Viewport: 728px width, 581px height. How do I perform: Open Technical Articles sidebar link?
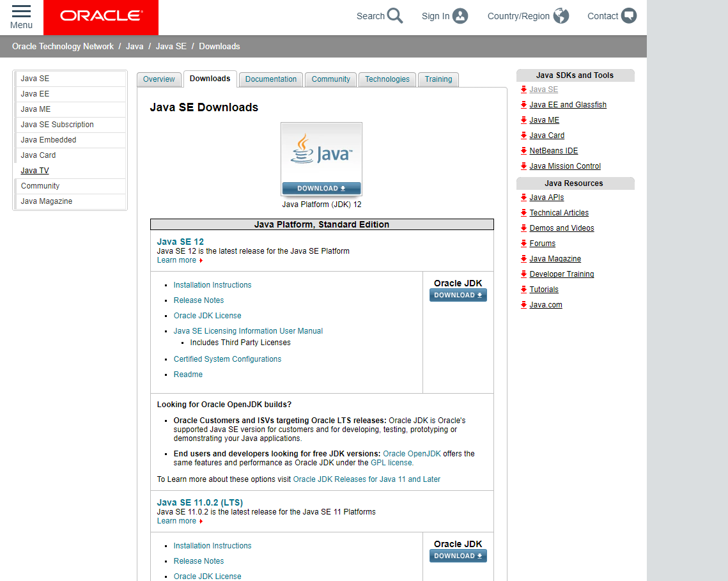click(x=559, y=213)
